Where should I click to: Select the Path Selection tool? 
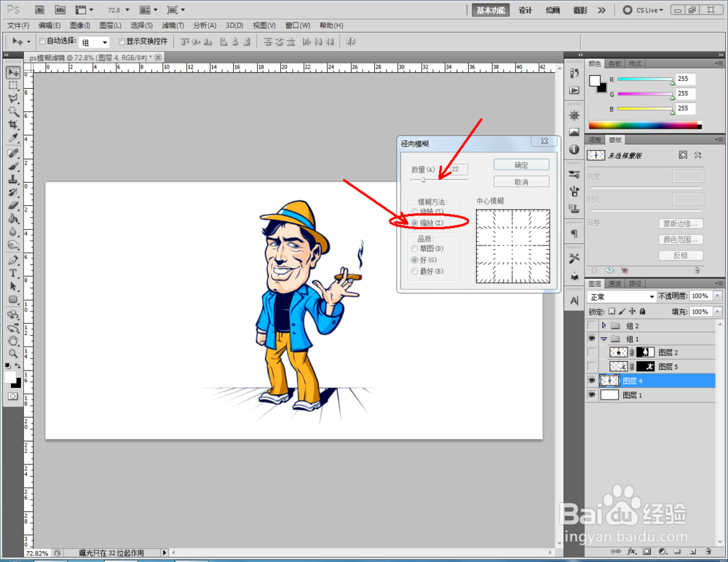13,286
